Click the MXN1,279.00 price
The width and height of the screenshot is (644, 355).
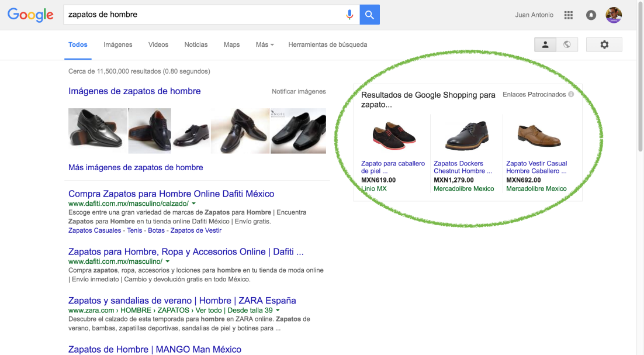click(x=453, y=180)
